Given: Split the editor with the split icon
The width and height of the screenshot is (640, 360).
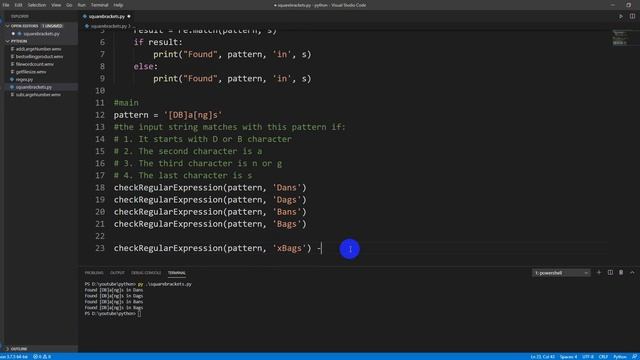Looking at the screenshot, I should [632, 16].
